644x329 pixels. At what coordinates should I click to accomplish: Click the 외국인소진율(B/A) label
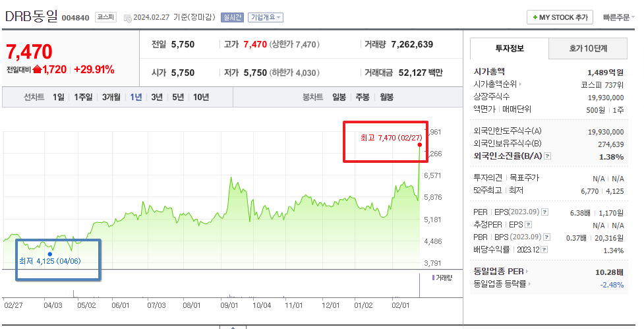508,156
